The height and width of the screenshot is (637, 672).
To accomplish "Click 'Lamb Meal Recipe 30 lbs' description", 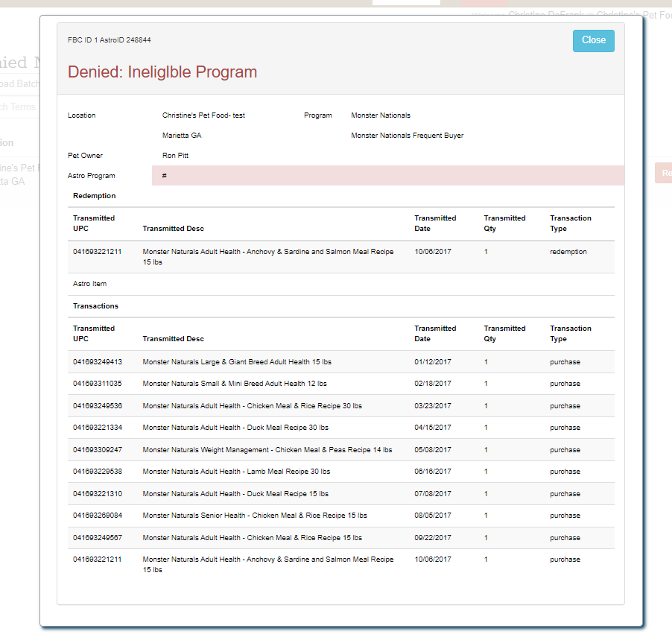I will (x=237, y=471).
